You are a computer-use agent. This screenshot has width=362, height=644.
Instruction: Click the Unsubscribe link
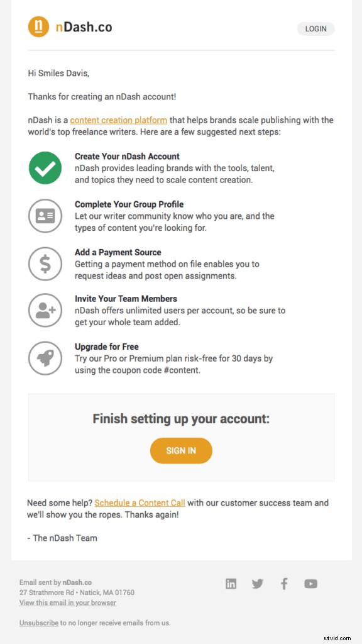pyautogui.click(x=40, y=623)
